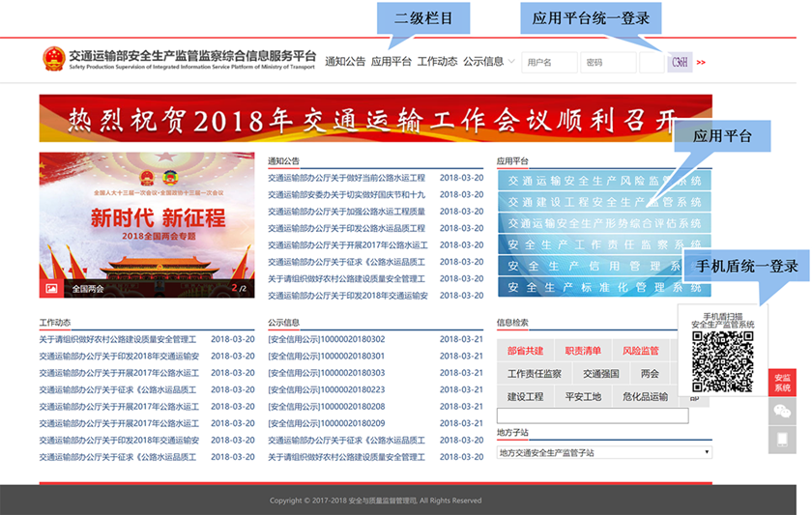Click the 密码 password field
This screenshot has height=515, width=812.
pos(608,63)
